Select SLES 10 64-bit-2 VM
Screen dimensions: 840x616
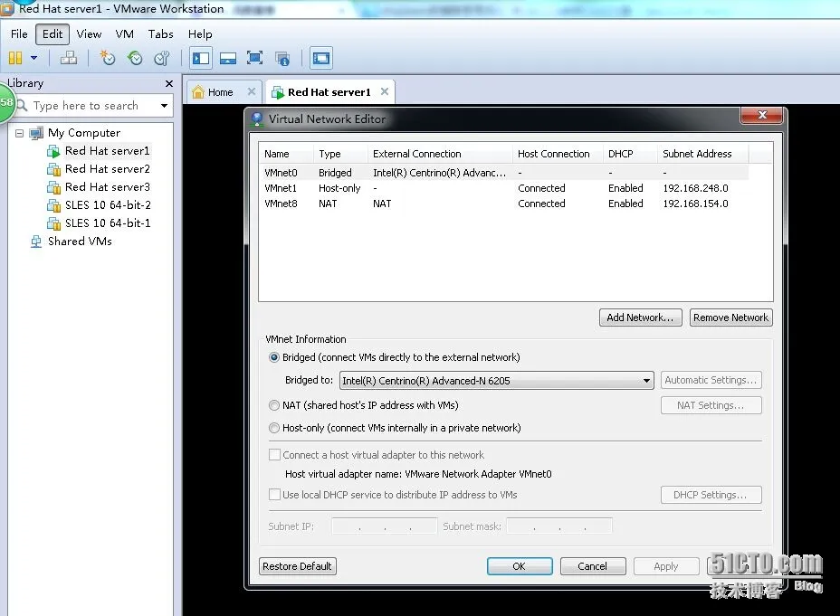pyautogui.click(x=108, y=205)
